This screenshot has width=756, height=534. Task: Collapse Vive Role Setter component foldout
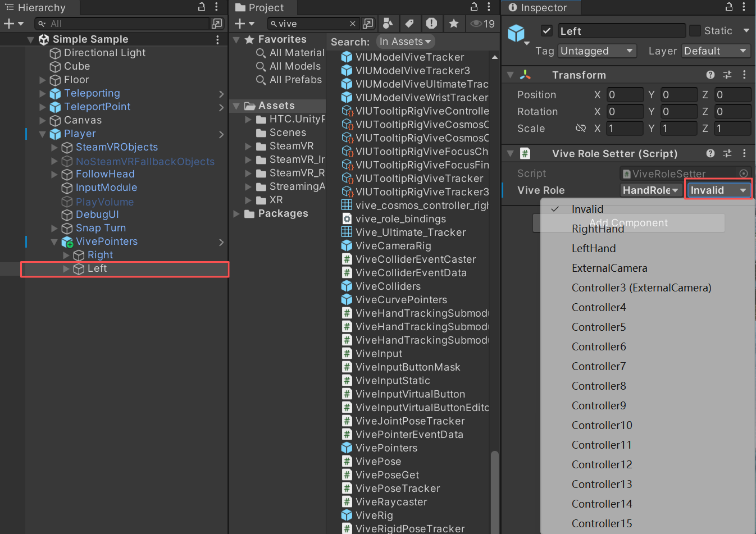[x=511, y=153]
